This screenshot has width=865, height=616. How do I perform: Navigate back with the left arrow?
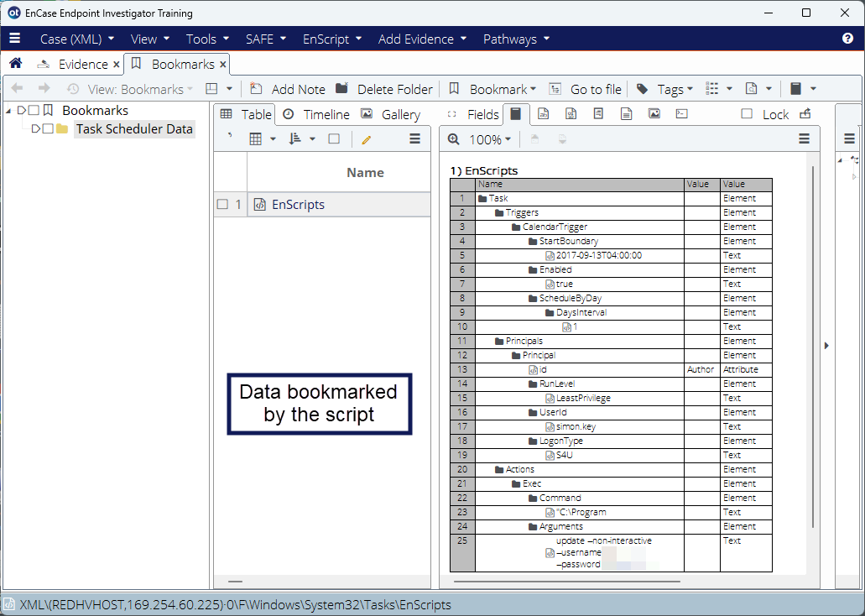[x=17, y=88]
